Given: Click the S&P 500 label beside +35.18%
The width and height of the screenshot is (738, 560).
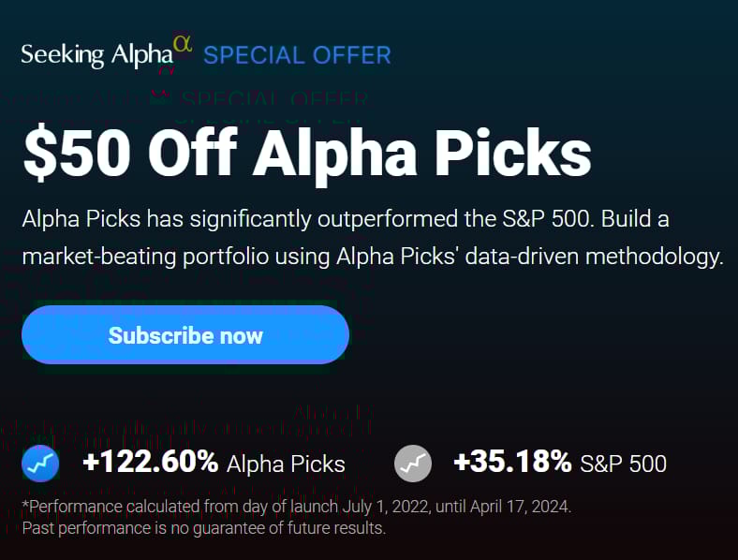Looking at the screenshot, I should click(x=623, y=464).
